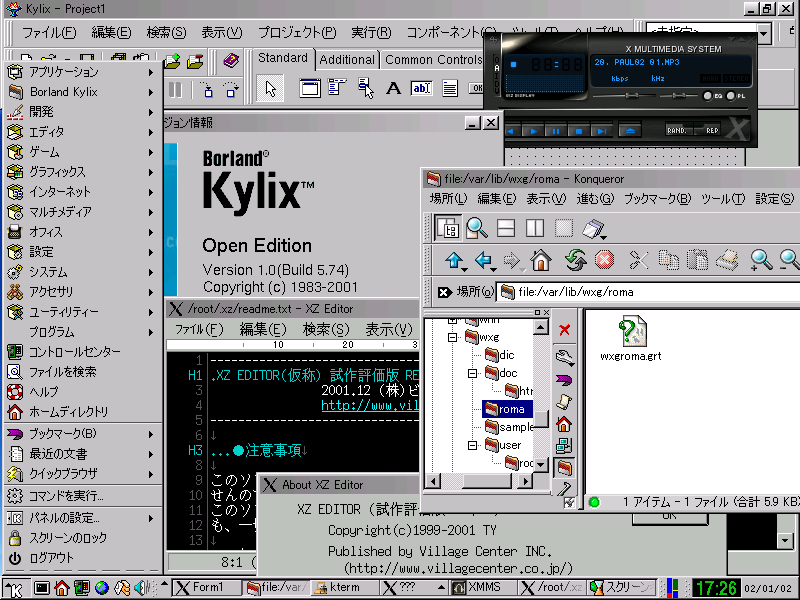800x600 pixels.
Task: Collapse the doc folder in Konqueror tree
Action: click(x=472, y=373)
